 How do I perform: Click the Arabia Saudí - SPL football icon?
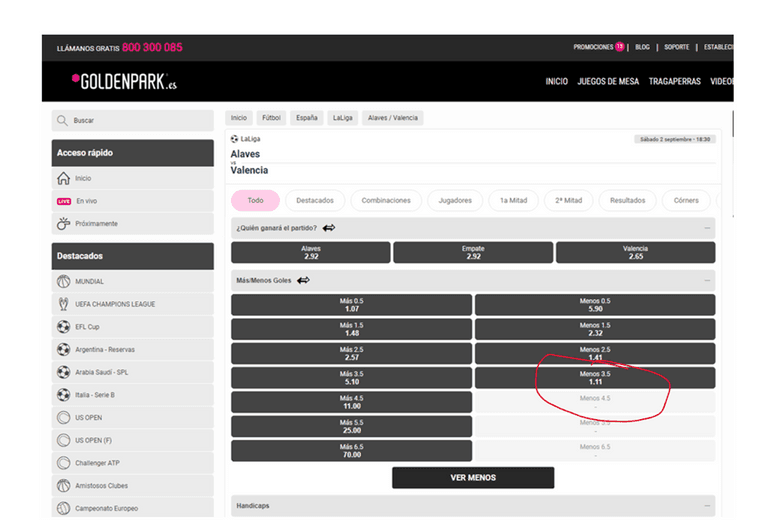pos(63,372)
